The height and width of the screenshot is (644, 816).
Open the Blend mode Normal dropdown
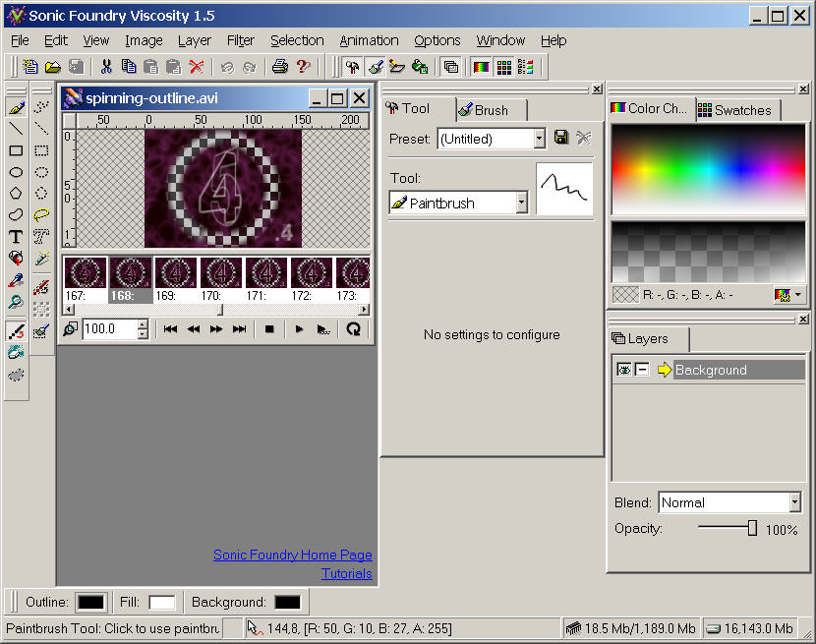(x=794, y=502)
